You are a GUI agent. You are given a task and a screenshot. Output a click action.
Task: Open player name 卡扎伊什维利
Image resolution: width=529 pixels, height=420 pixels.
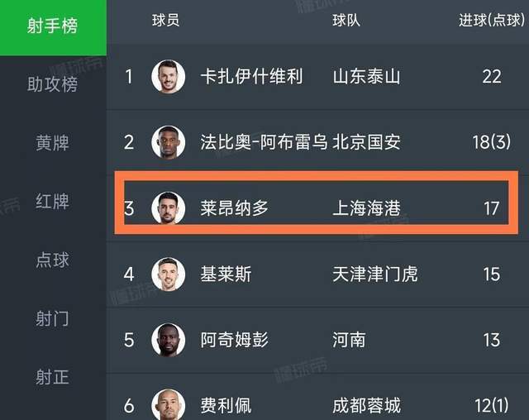251,77
